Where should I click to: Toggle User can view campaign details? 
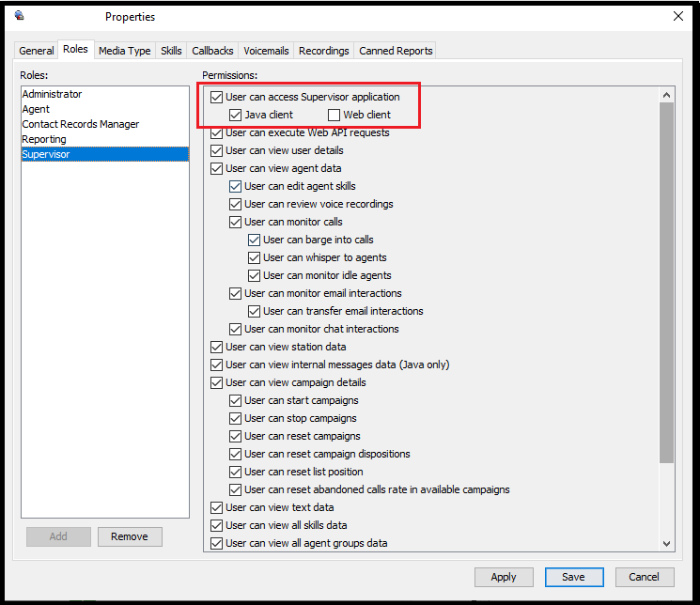pyautogui.click(x=216, y=382)
